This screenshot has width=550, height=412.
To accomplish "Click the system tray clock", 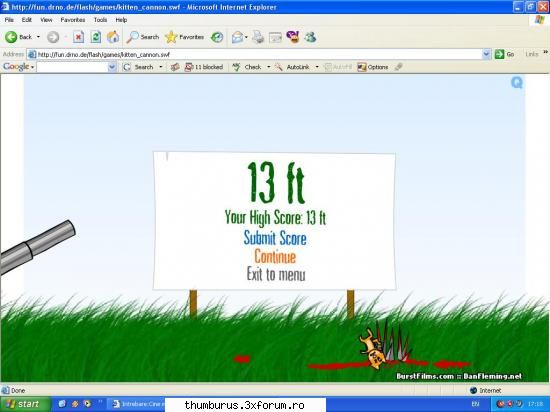I will [x=535, y=404].
